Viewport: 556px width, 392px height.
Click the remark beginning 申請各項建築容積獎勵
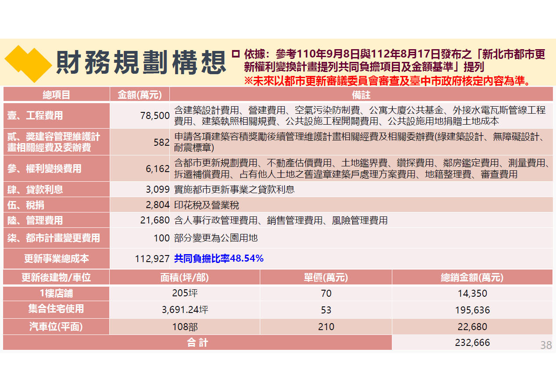pos(359,143)
